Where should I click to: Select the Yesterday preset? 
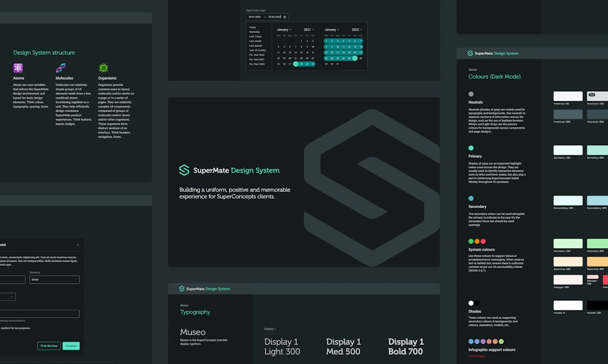255,32
